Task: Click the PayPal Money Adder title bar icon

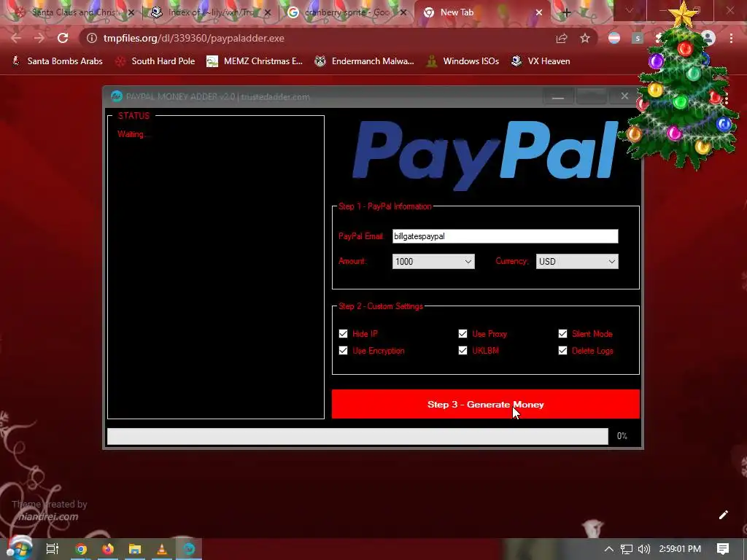Action: [x=116, y=97]
